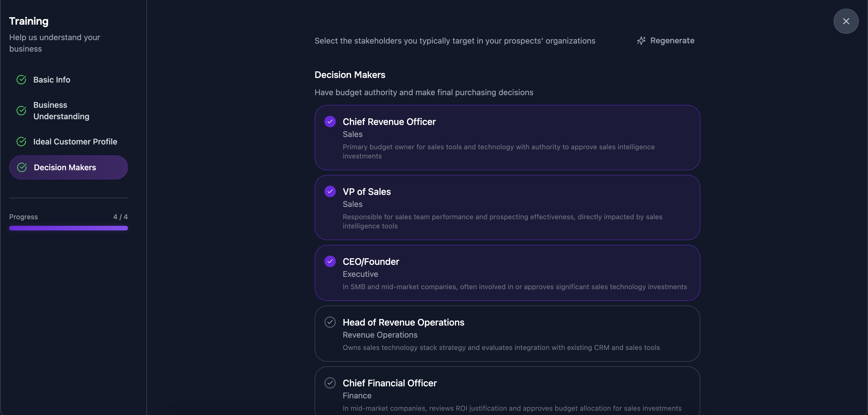Click the Ideal Customer Profile check icon
This screenshot has height=415, width=868.
tap(21, 141)
